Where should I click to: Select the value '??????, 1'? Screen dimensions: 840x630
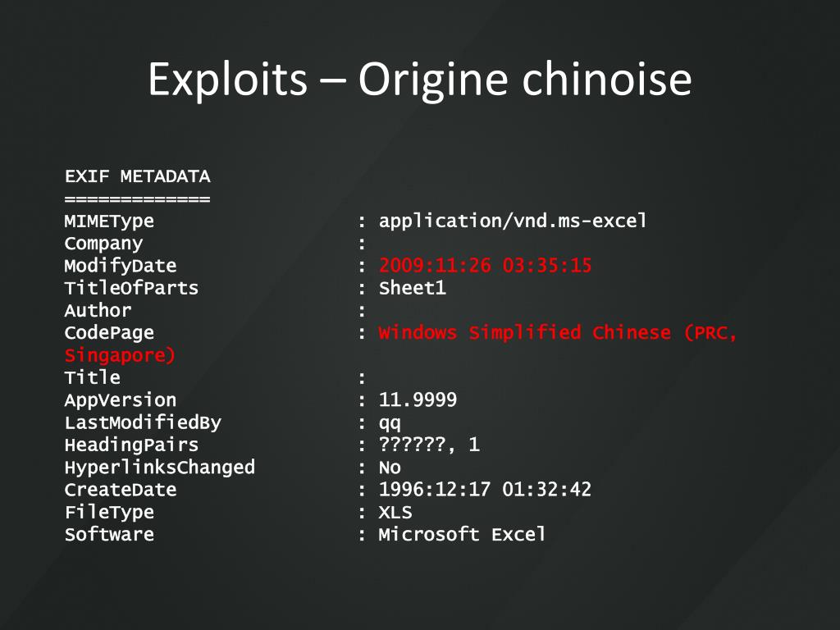429,445
